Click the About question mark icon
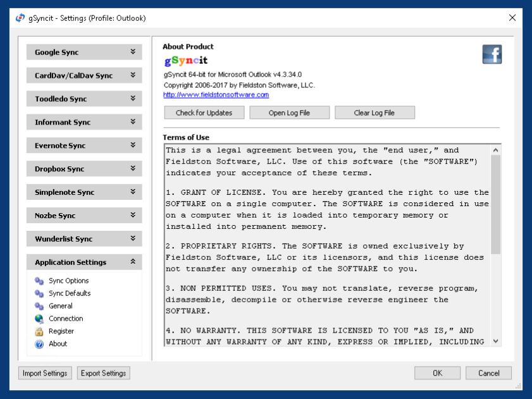This screenshot has height=399, width=532. pyautogui.click(x=39, y=344)
